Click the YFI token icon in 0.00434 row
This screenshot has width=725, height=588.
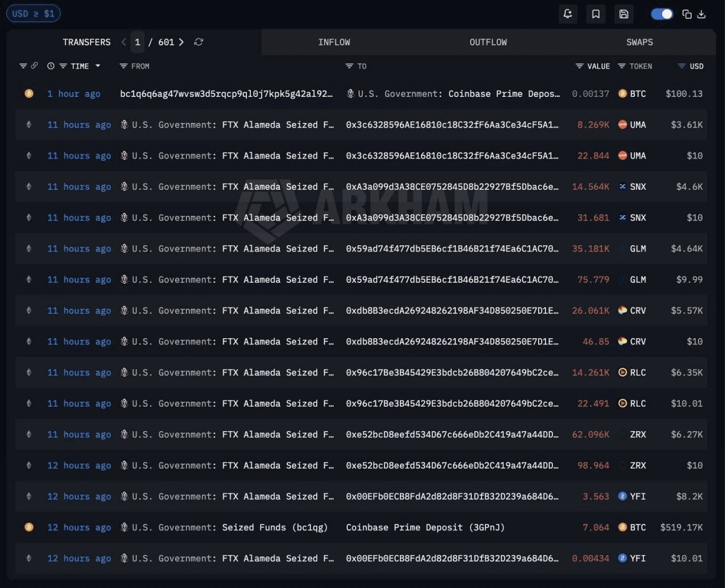(x=622, y=558)
